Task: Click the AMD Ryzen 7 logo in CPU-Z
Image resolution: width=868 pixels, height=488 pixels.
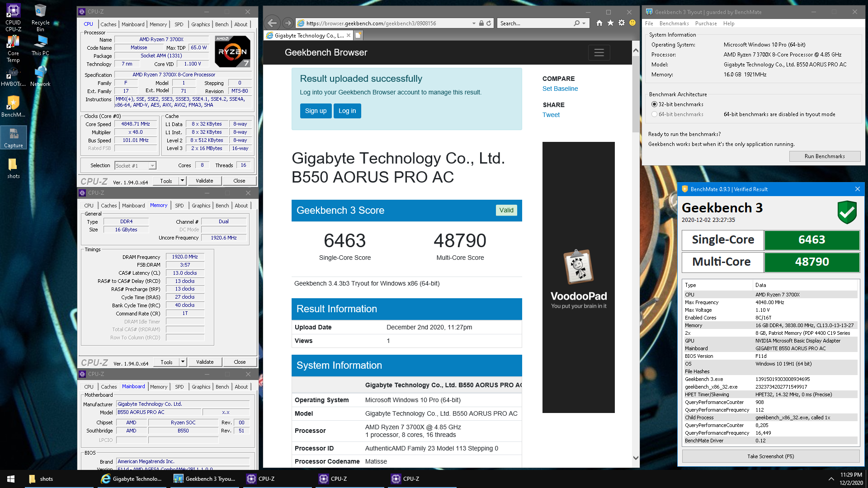Action: (233, 52)
